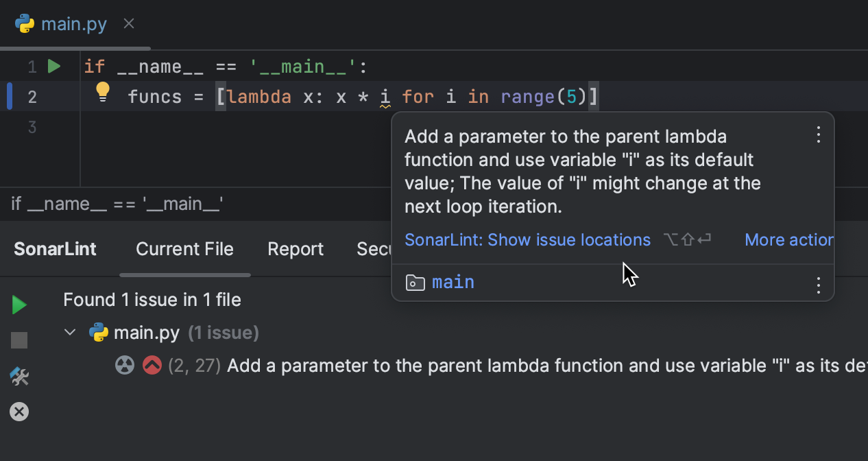Screen dimensions: 868x461
Task: Open the three-dot menu beside main
Action: click(818, 285)
